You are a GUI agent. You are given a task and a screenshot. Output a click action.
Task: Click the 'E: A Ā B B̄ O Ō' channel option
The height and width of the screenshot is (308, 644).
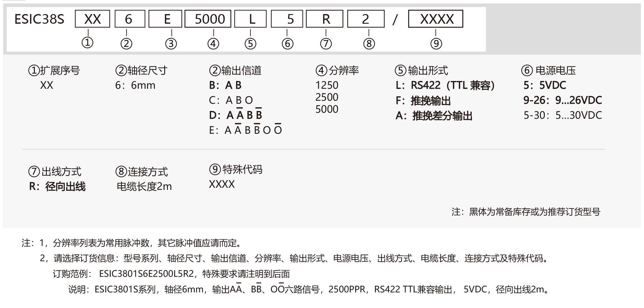tap(245, 129)
